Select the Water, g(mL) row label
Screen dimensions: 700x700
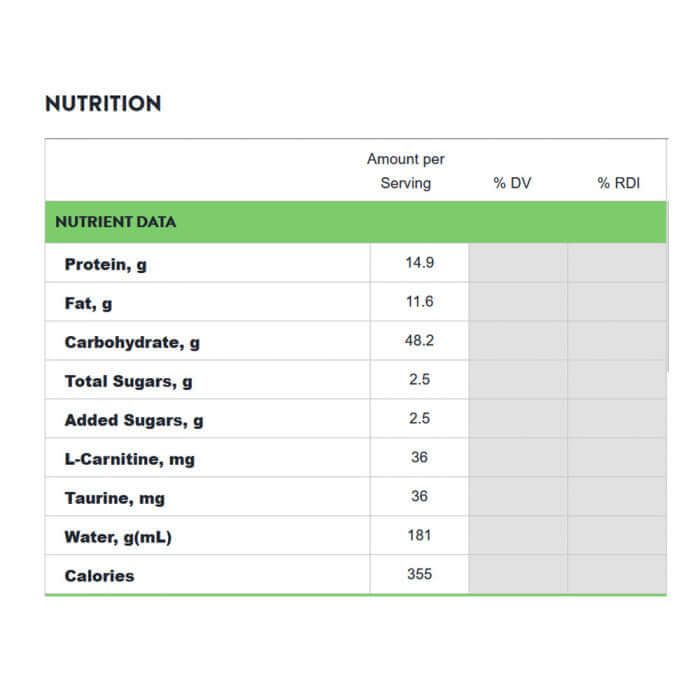[118, 537]
